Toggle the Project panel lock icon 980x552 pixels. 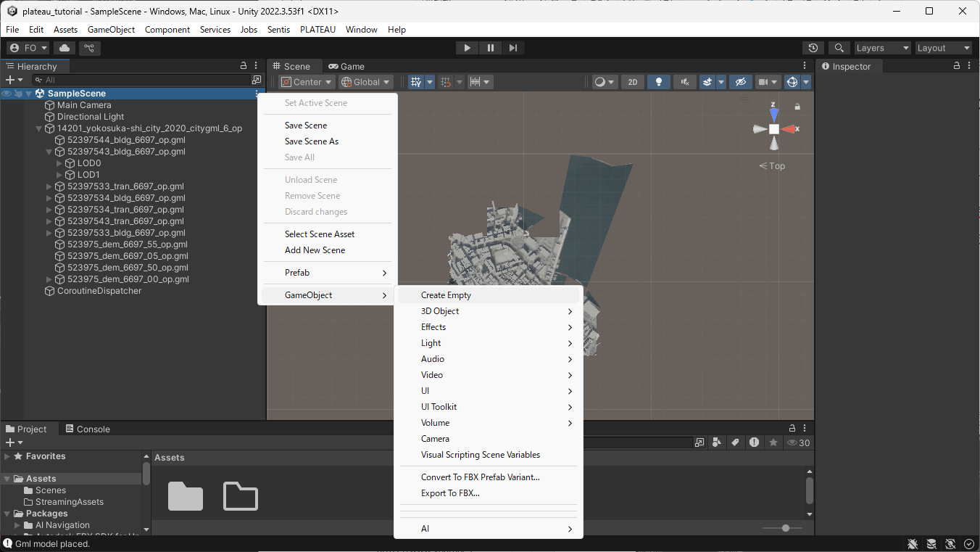792,429
